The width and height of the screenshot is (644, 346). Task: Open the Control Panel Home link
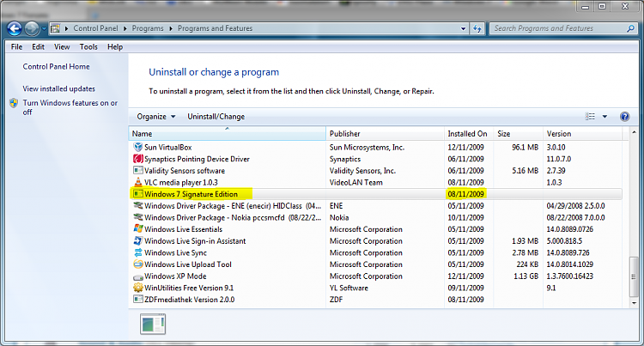tap(57, 66)
